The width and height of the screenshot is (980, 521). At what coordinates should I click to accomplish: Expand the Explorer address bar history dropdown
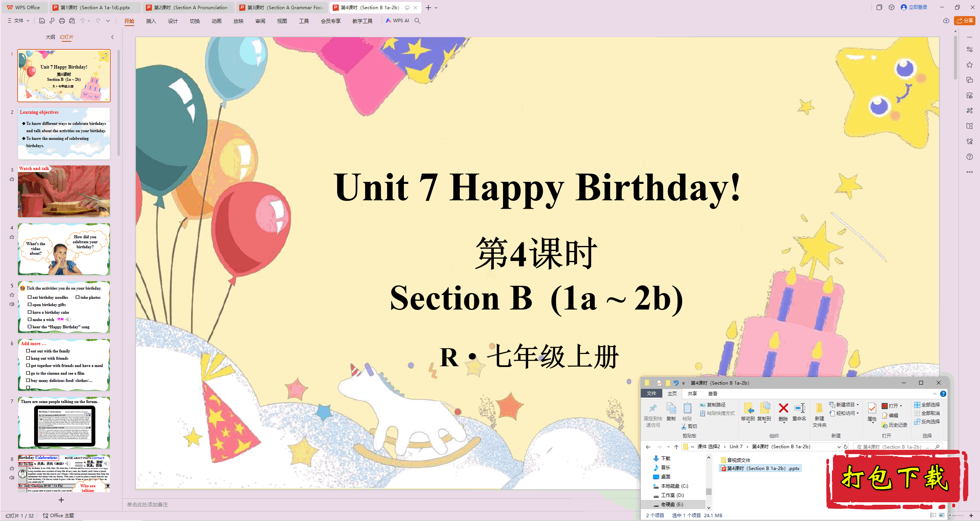point(839,447)
